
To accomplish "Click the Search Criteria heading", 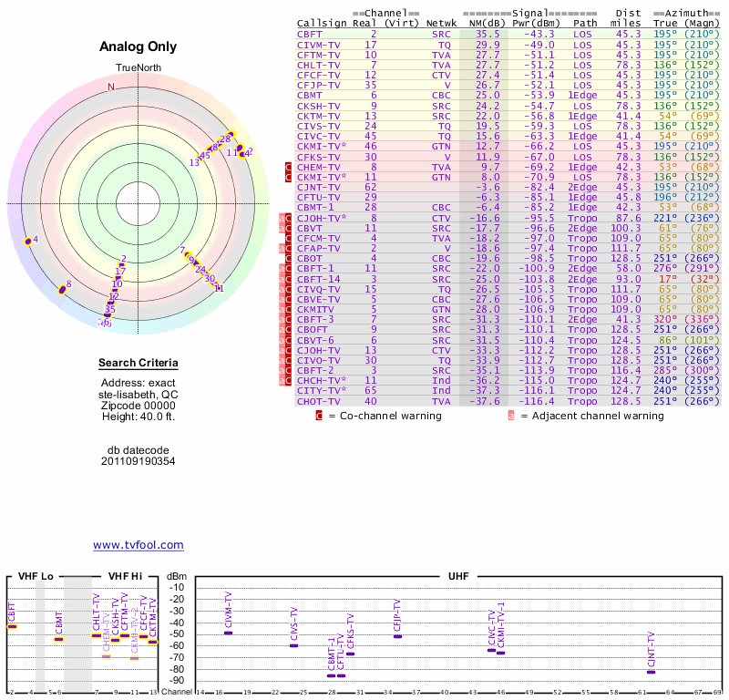I will click(138, 364).
